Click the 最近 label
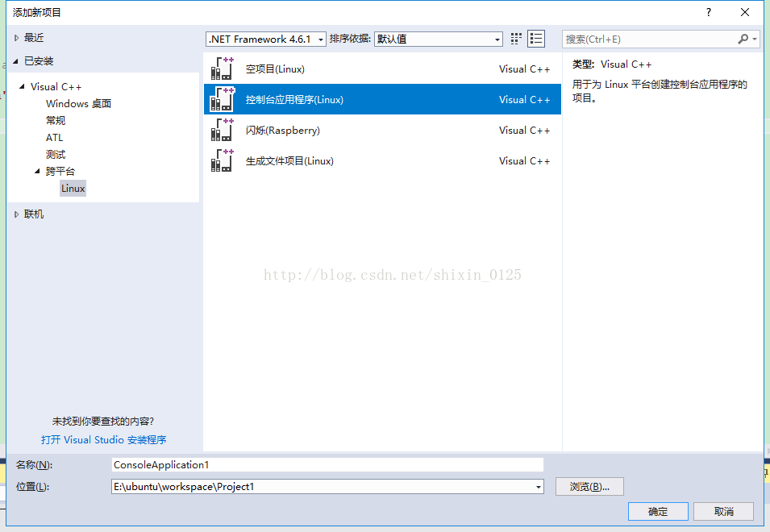Screen dimensions: 770x532 [34, 38]
